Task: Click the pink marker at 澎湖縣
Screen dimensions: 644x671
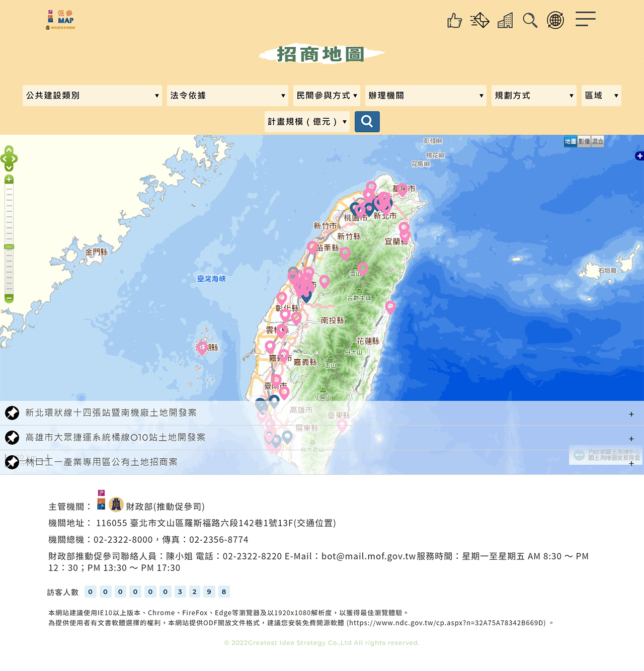Action: [202, 348]
